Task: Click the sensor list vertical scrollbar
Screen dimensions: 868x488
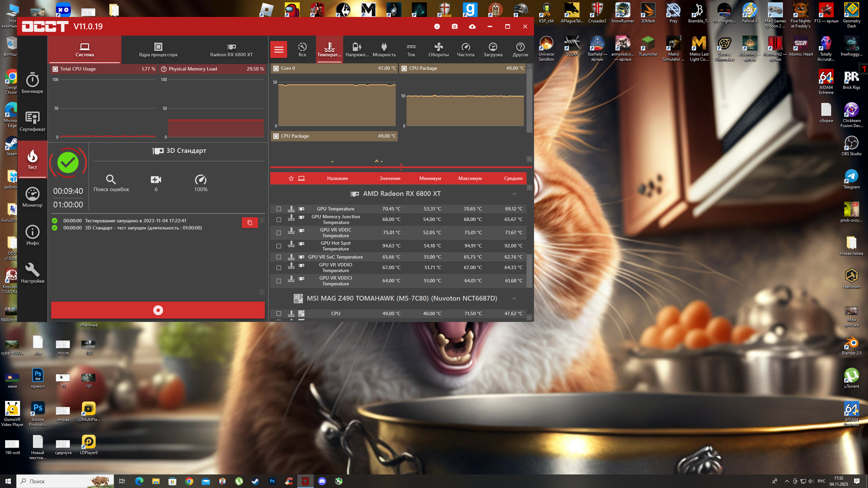Action: (x=529, y=271)
